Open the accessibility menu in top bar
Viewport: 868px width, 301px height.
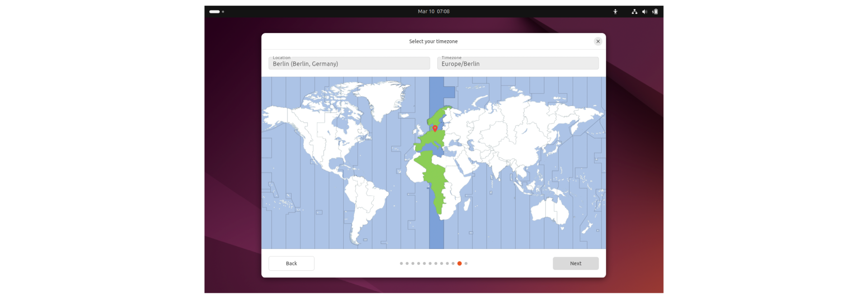click(x=615, y=12)
